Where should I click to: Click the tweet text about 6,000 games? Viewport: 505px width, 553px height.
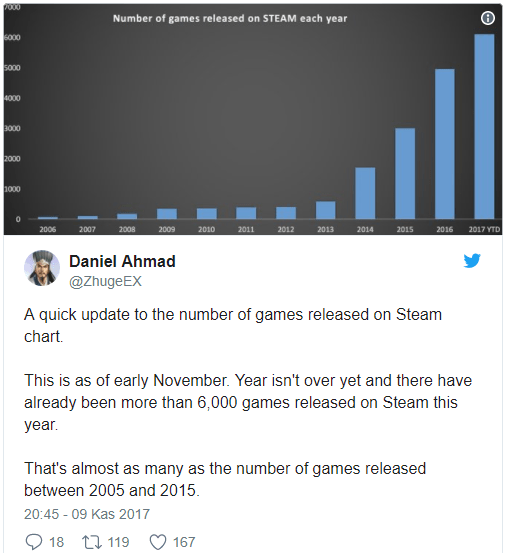[x=248, y=402]
